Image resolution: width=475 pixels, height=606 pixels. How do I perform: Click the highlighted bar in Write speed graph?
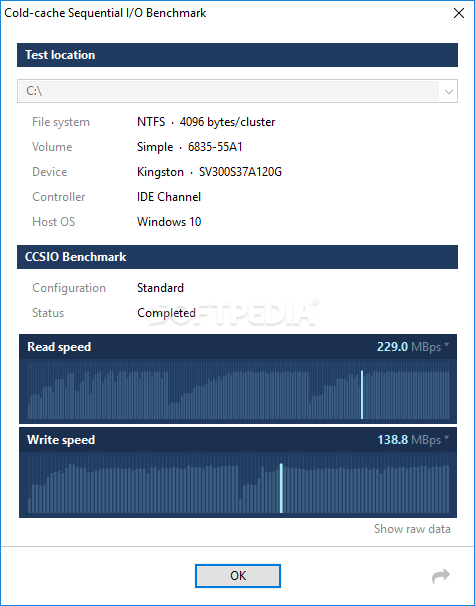(281, 488)
